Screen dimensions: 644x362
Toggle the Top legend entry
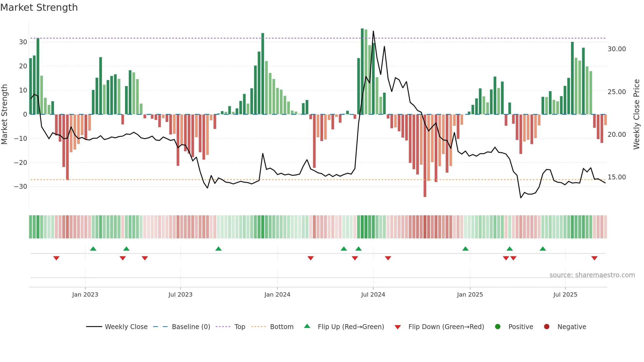[230, 327]
